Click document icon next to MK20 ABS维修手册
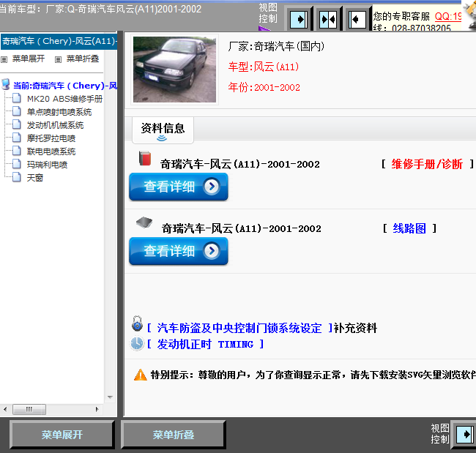 [17, 98]
